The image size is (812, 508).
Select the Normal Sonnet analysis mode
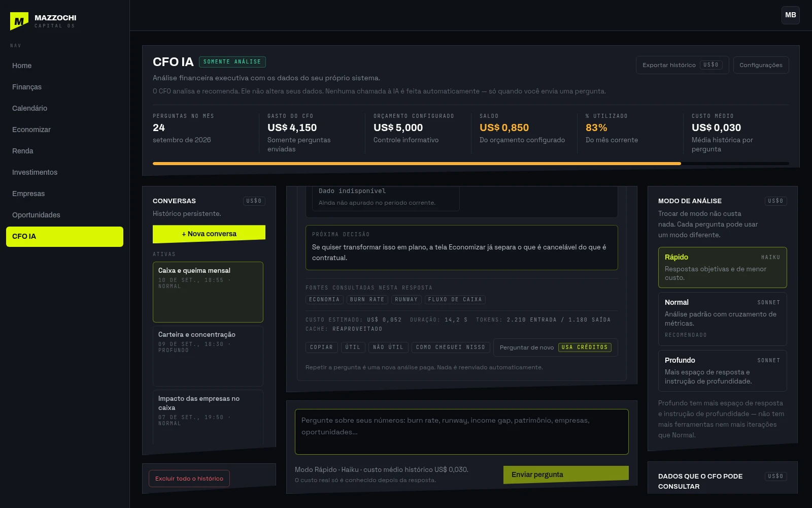(x=723, y=319)
